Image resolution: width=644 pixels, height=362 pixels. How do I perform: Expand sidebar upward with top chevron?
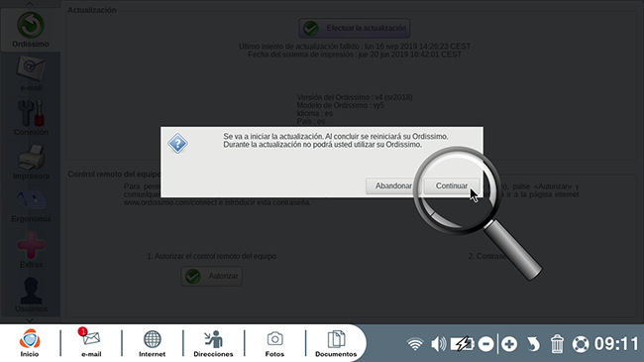(x=30, y=4)
